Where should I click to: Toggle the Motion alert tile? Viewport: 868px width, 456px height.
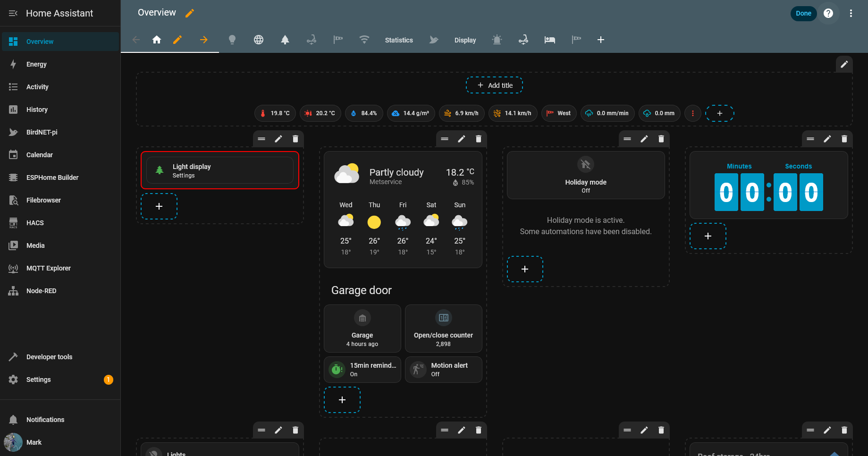(443, 369)
